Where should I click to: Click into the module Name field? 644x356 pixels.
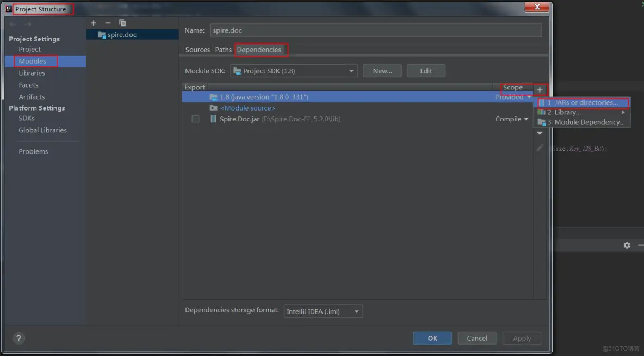click(x=376, y=30)
